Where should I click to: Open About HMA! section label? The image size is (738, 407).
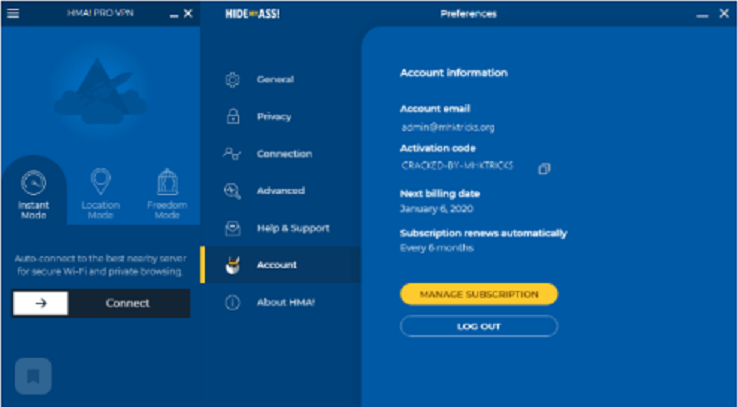point(286,302)
